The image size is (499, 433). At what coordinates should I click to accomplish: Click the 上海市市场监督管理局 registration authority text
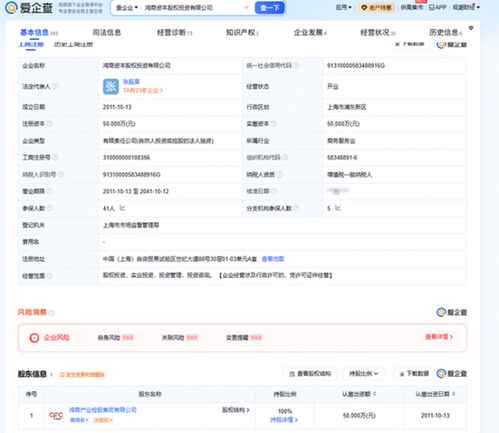131,225
